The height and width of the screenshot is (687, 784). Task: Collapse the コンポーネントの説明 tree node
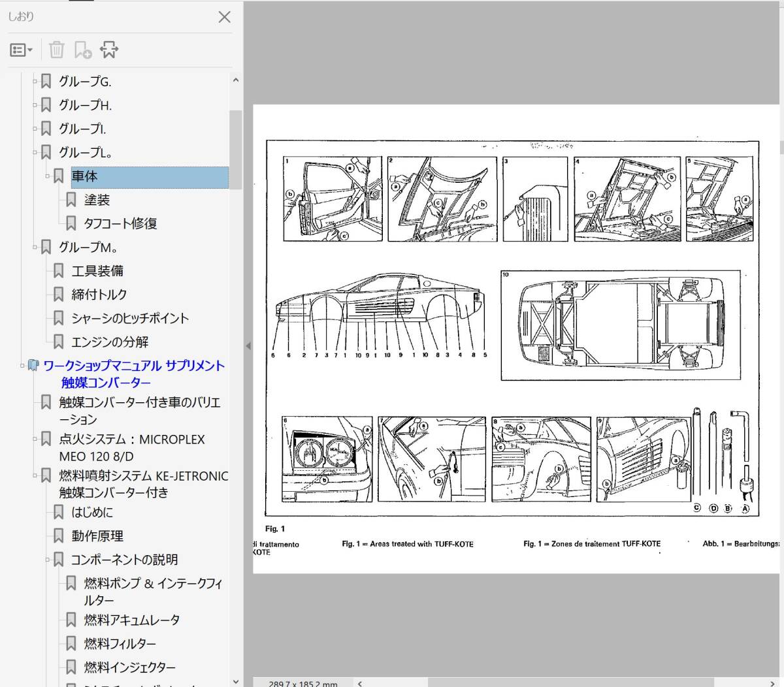point(48,560)
